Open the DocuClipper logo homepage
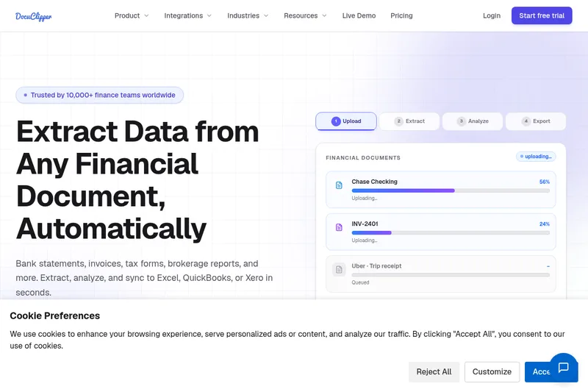This screenshot has width=588, height=392. coord(33,16)
